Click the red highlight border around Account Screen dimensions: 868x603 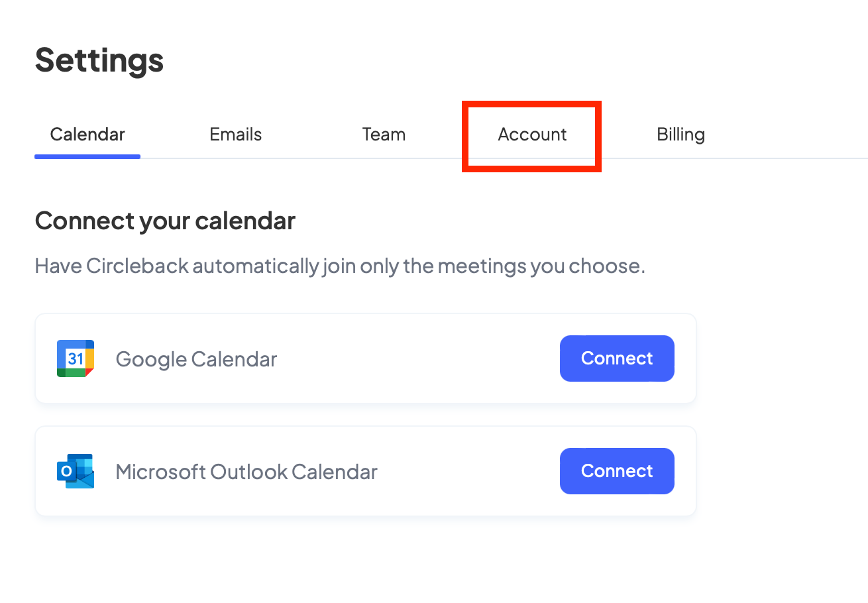coord(465,137)
